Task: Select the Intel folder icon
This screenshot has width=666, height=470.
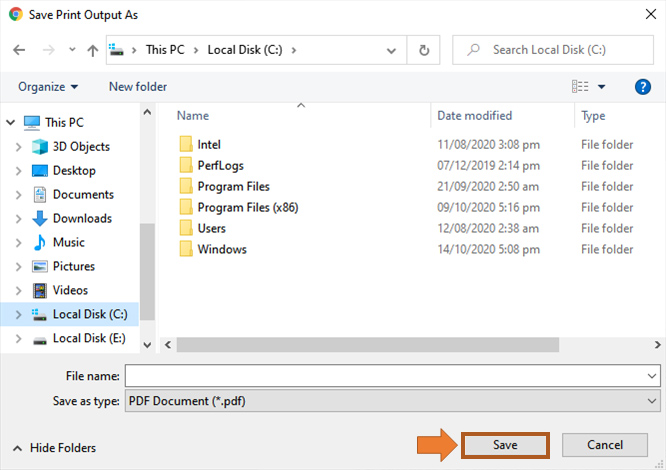Action: point(186,144)
